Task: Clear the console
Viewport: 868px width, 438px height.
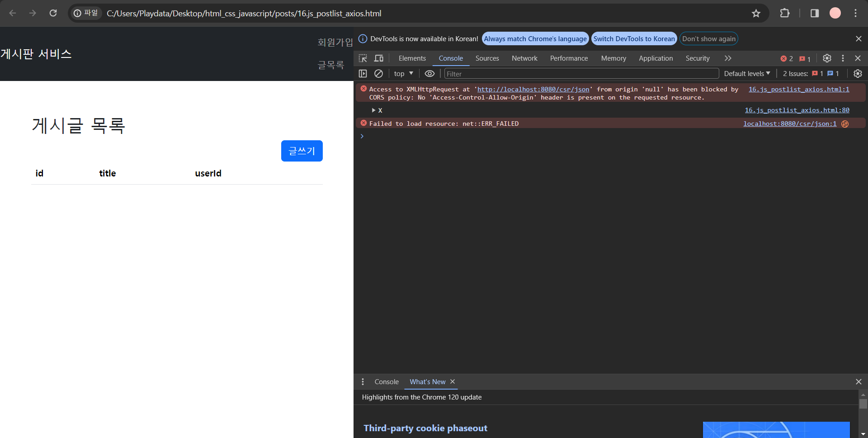Action: coord(379,73)
